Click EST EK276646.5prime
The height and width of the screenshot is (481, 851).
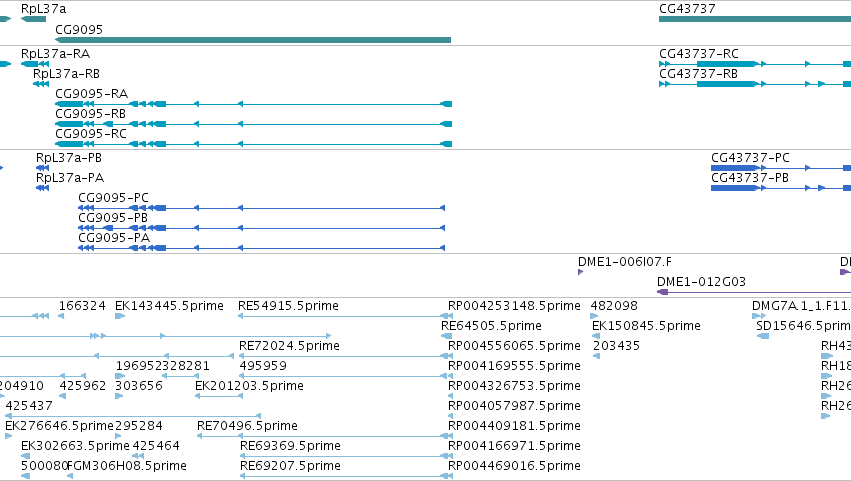tap(9, 436)
